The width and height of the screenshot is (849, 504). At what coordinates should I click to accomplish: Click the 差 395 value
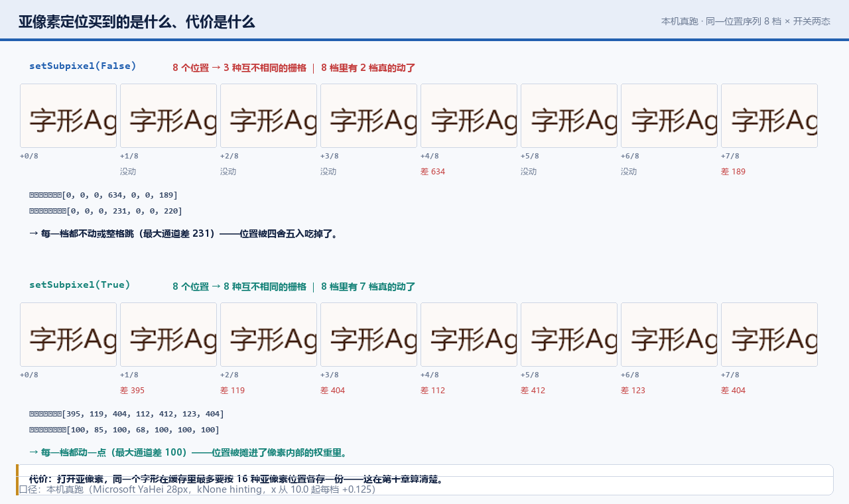point(132,391)
